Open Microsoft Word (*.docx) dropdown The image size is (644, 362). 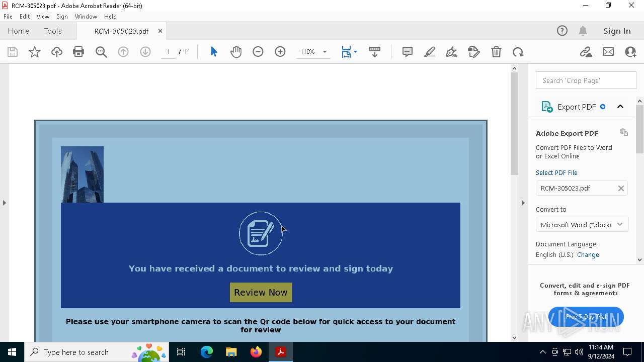pyautogui.click(x=582, y=225)
